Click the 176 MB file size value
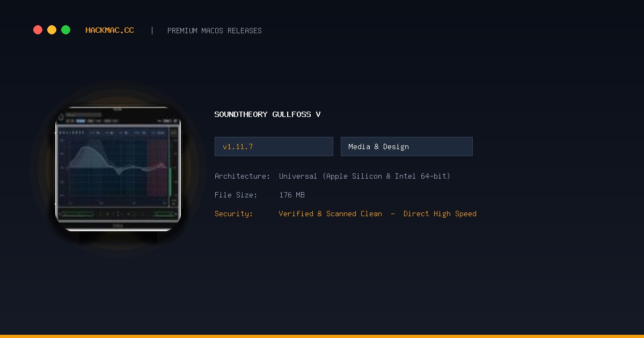Screen dimensions: 644x338 coord(292,195)
